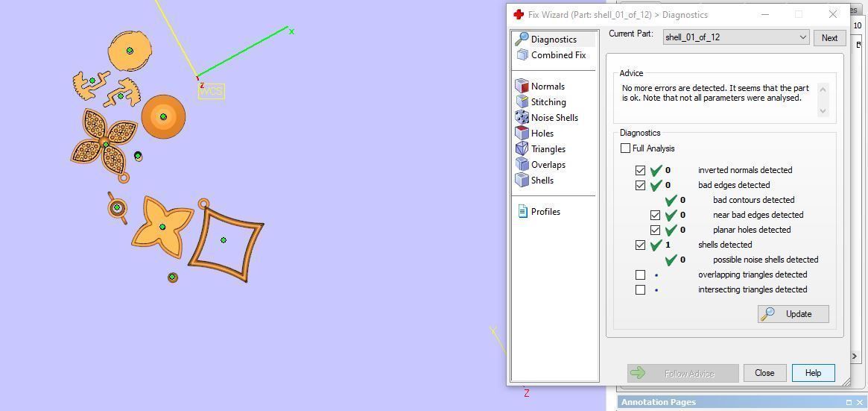This screenshot has height=411, width=868.
Task: Open the Current Part dropdown
Action: [x=736, y=37]
